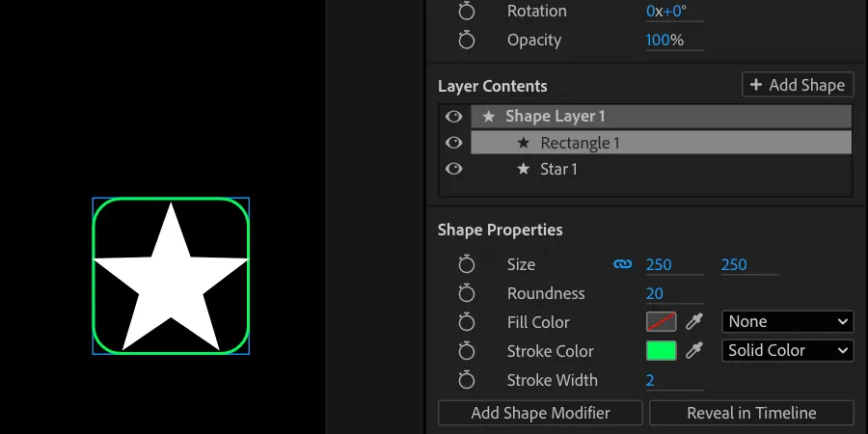
Task: Toggle the Fill Color stopwatch
Action: click(467, 322)
